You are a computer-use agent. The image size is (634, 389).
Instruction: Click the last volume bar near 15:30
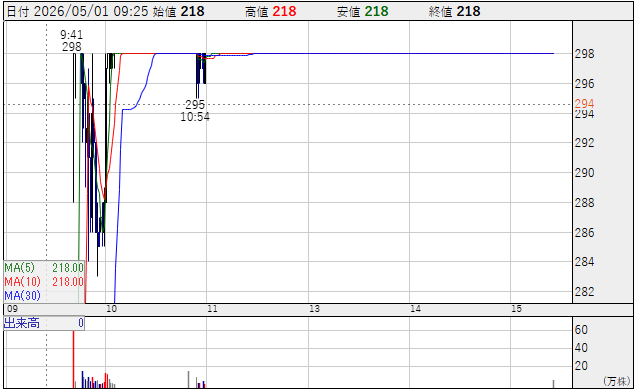pyautogui.click(x=554, y=384)
